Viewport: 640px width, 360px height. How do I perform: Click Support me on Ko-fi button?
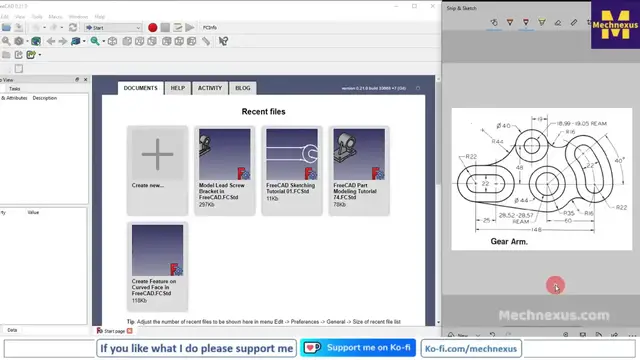coord(358,348)
